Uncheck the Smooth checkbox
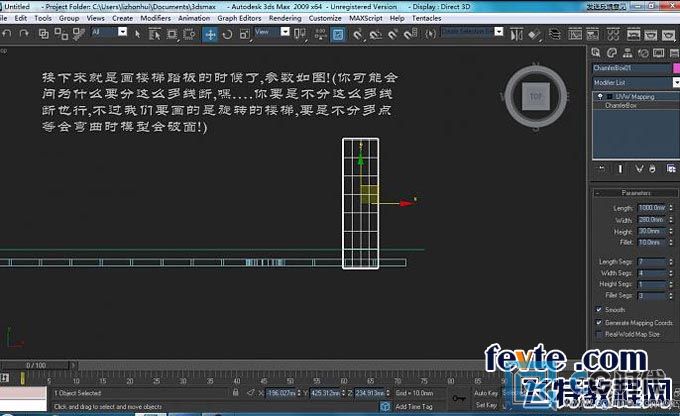Screen dimensions: 680x416 point(599,309)
